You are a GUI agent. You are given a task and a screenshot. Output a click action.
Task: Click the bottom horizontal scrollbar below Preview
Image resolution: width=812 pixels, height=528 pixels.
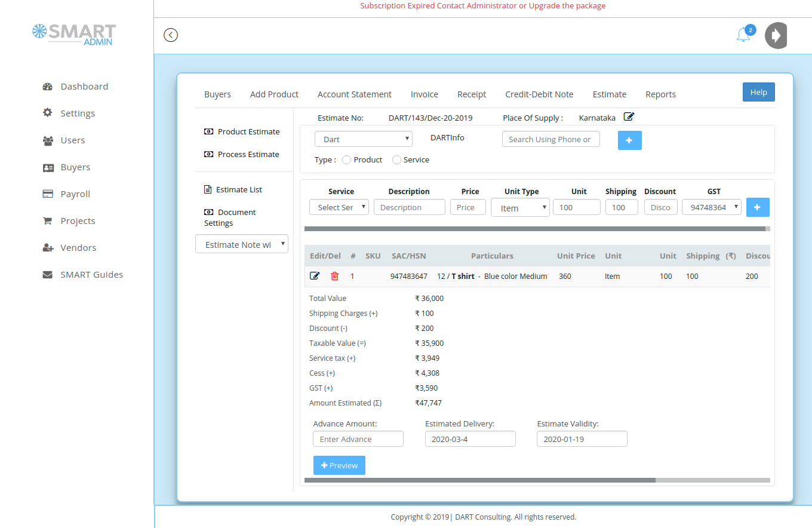[x=480, y=480]
